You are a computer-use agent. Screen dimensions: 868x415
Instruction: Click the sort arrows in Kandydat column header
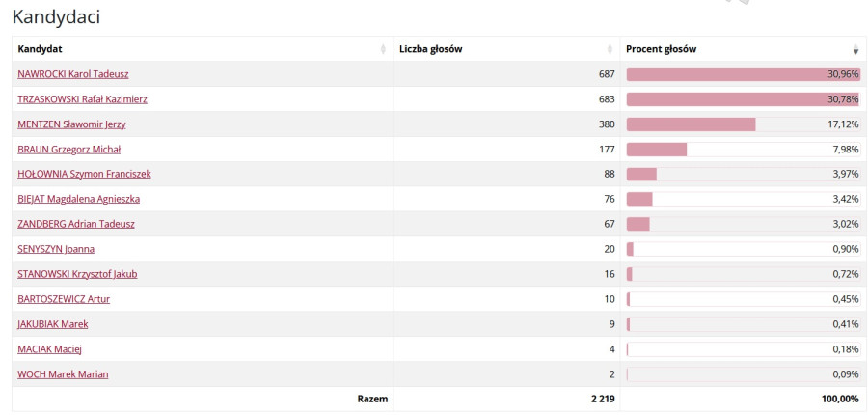[x=384, y=49]
